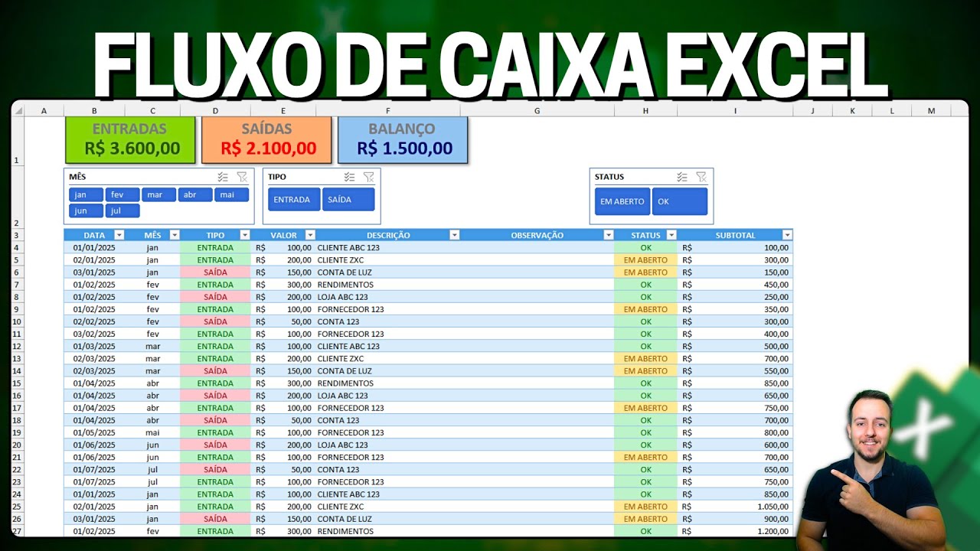Select CONTA DE LUZ cell in row 6
980x551 pixels.
pos(388,272)
